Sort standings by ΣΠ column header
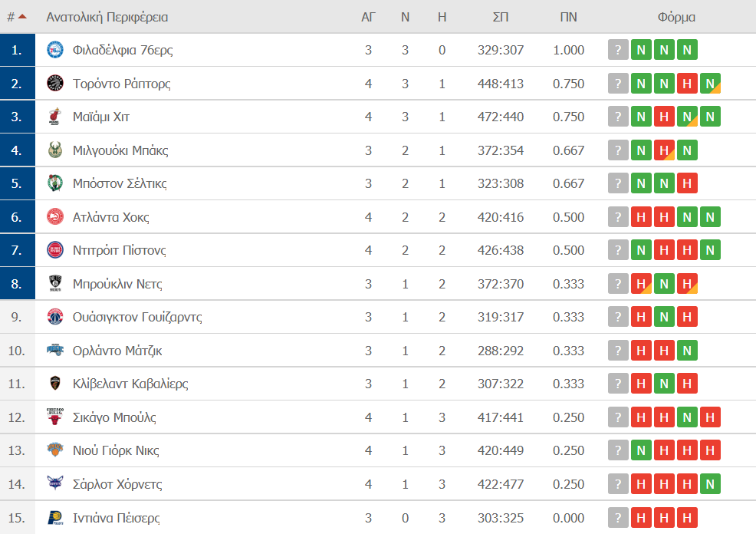 [501, 18]
